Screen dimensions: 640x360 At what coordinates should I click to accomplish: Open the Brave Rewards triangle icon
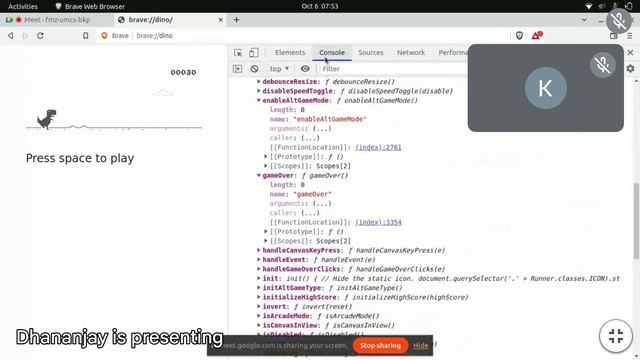tap(536, 36)
